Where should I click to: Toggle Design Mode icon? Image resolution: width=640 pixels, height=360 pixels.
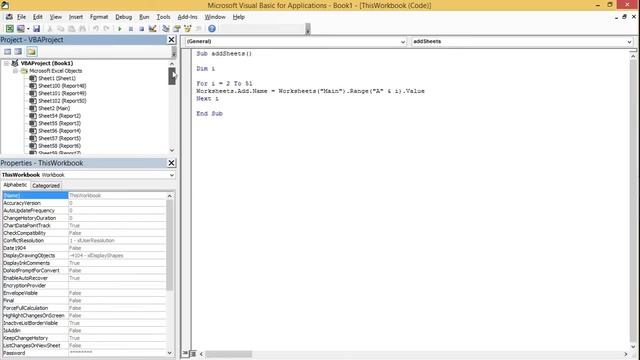coord(153,29)
